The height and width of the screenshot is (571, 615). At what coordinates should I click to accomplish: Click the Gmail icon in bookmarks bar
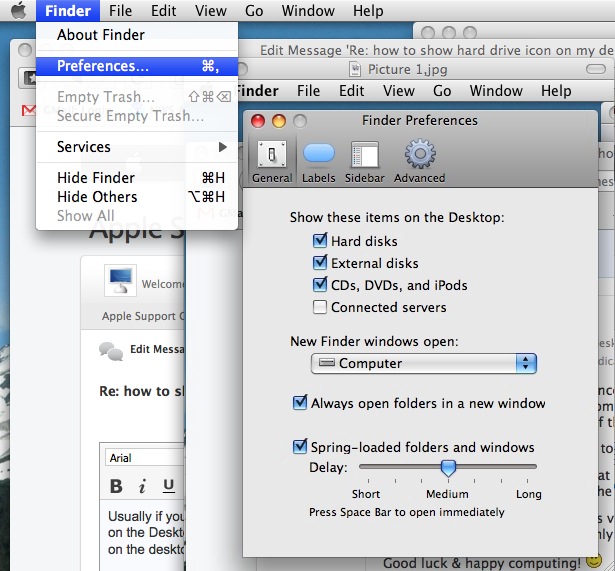pos(29,111)
